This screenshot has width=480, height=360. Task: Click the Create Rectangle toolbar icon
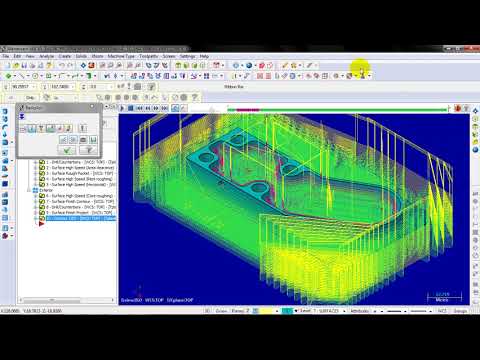(49, 76)
